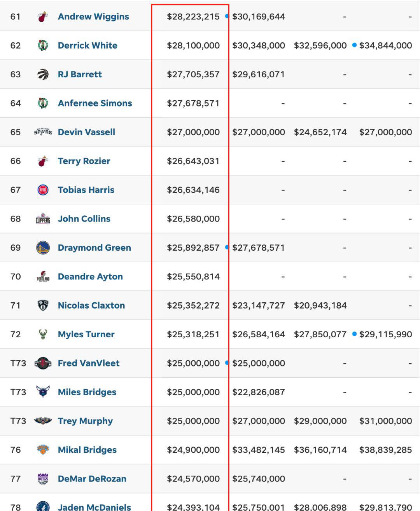The width and height of the screenshot is (420, 511).
Task: Click the blue dot beside Derrick White's $34,844,000
Action: click(x=354, y=45)
